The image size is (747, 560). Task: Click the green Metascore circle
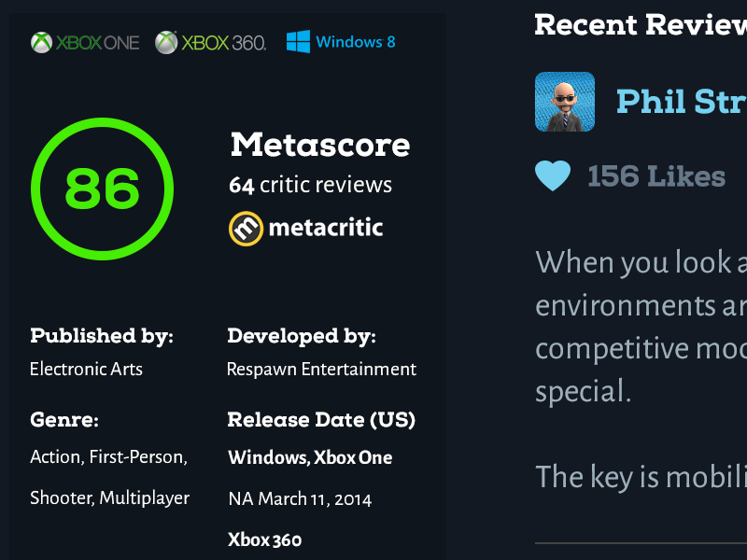point(103,188)
